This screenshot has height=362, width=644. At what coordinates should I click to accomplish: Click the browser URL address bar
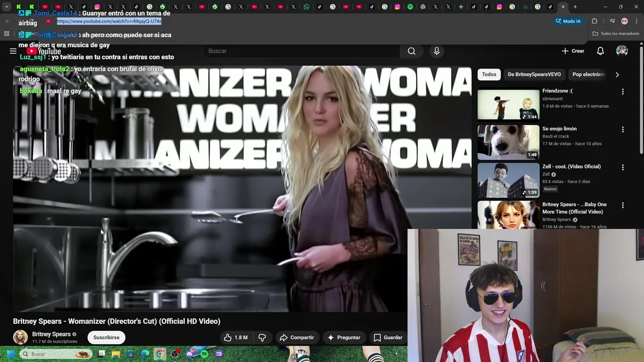point(302,21)
